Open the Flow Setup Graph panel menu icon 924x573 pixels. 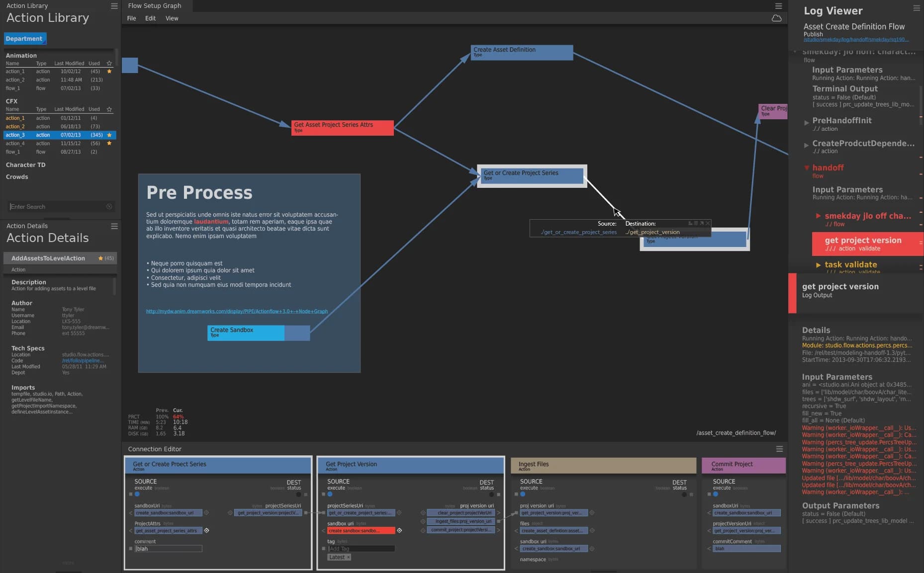click(779, 6)
